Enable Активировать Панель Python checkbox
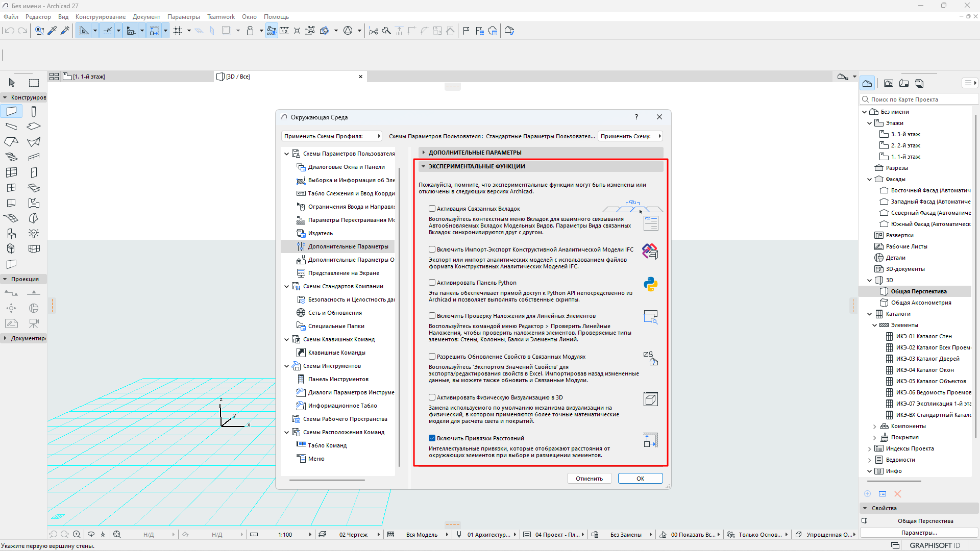Screen dimensions: 980x551 coord(432,283)
